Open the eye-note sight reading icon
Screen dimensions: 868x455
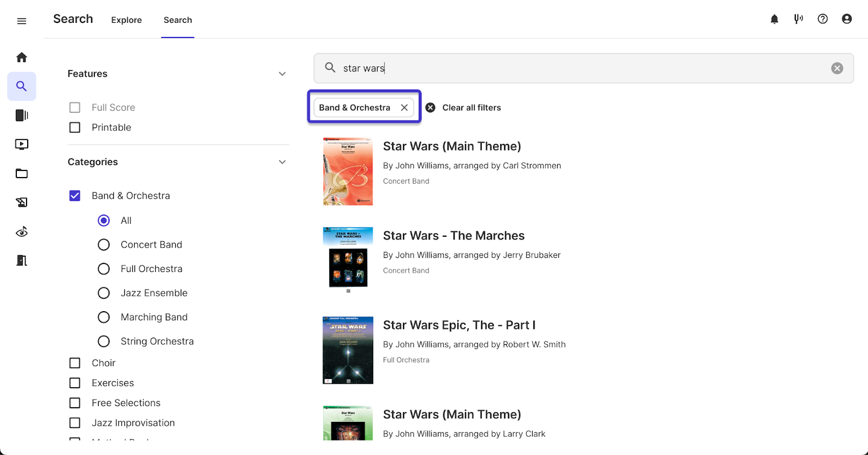[x=22, y=232]
